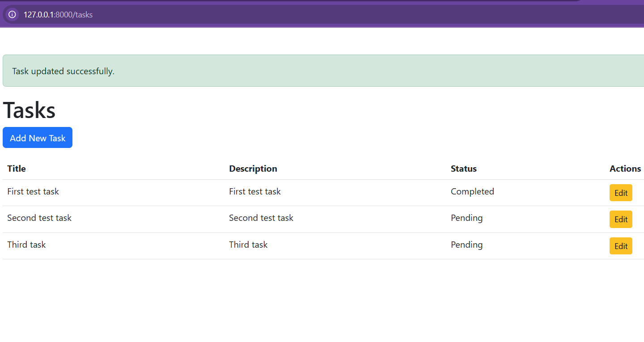
Task: Click the "First test task" title cell
Action: pos(33,191)
